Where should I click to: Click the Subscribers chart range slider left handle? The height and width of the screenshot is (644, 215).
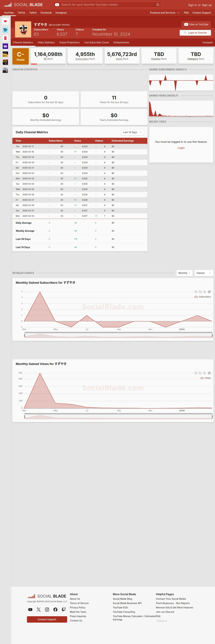24,336
